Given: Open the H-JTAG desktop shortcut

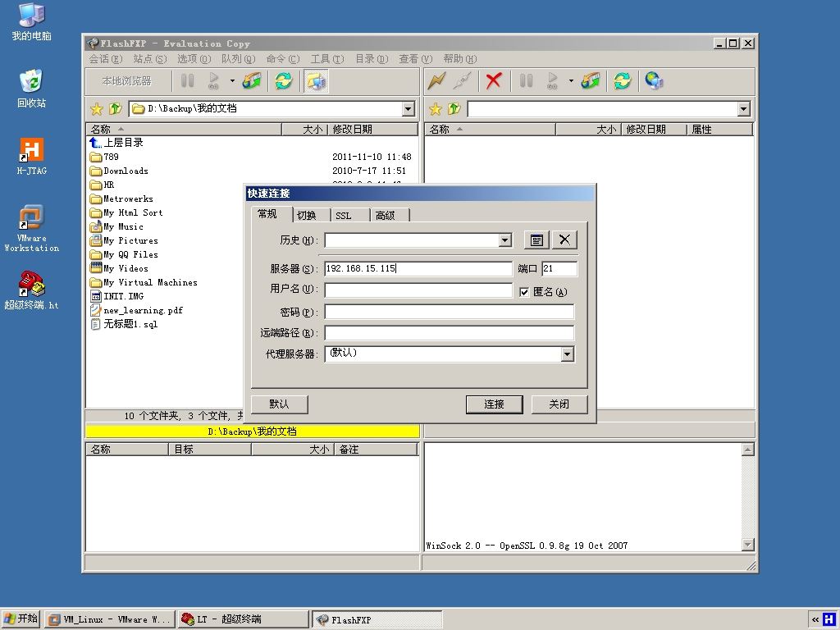Looking at the screenshot, I should click(32, 157).
